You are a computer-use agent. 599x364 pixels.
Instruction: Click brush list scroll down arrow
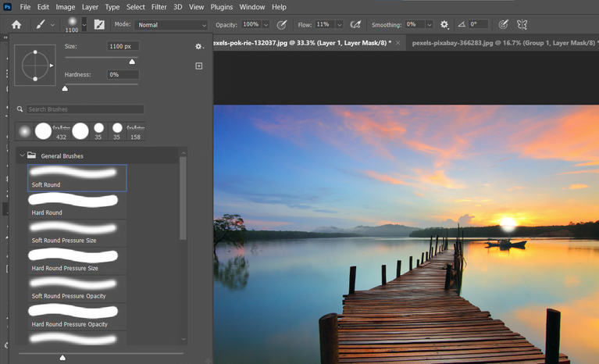pos(184,339)
